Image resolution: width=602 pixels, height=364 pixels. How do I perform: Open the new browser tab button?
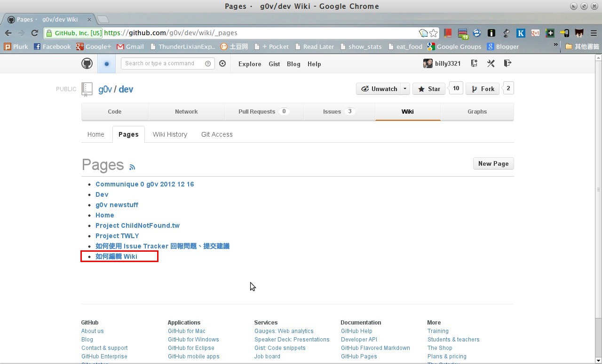click(x=103, y=19)
